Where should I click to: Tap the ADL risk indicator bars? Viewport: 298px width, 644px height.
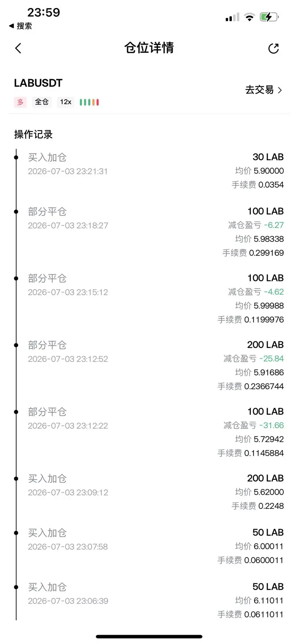(89, 102)
